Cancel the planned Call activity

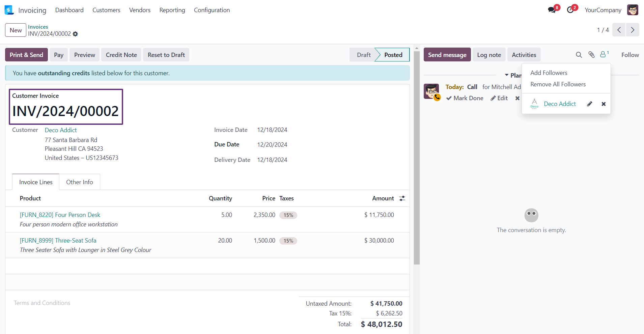(x=517, y=98)
